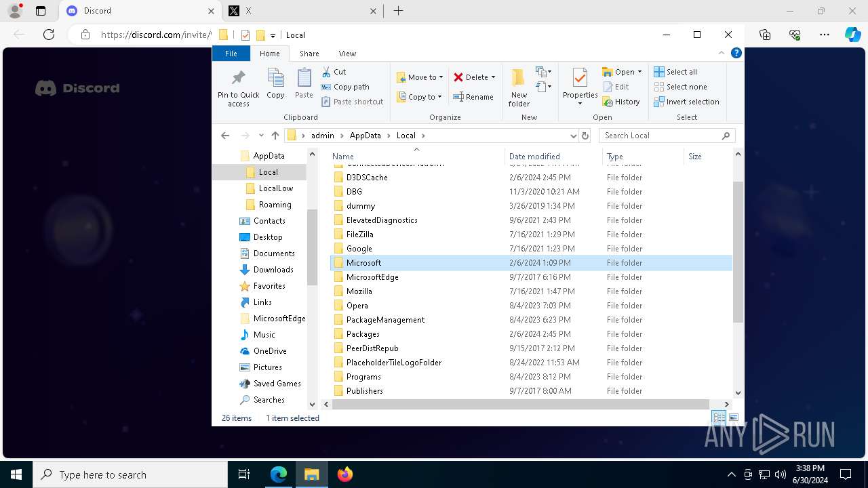
Task: Click the Refresh button by address bar
Action: [585, 136]
